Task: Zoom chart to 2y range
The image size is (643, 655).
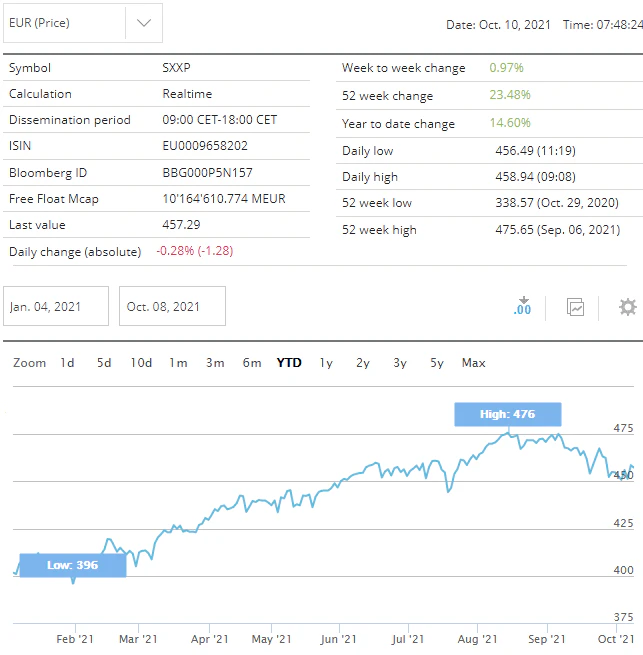Action: coord(363,363)
